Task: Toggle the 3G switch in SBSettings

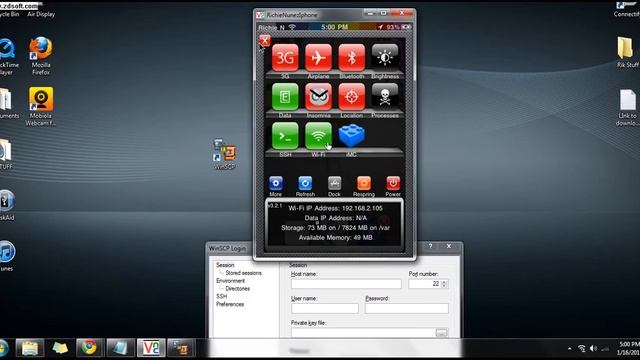Action: (x=285, y=58)
